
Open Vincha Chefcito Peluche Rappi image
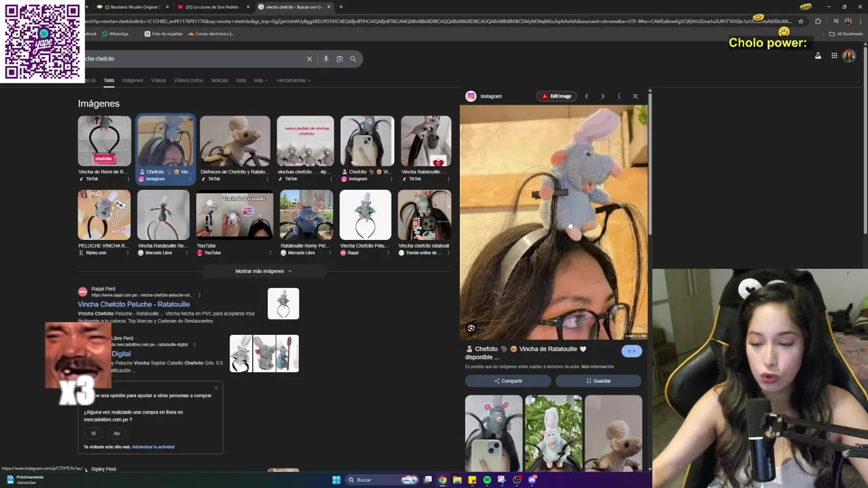(x=366, y=215)
